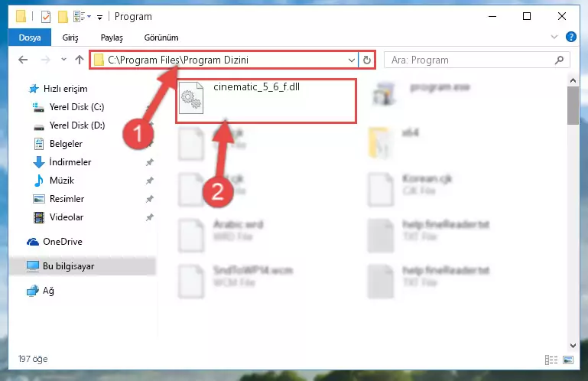Click the vertical scrollbar thumb
588x381 pixels.
coord(573,106)
